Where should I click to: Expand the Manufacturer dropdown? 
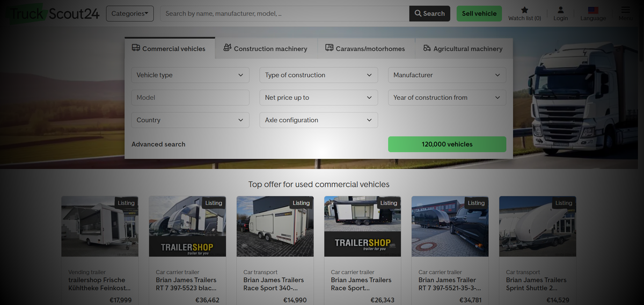(x=447, y=75)
